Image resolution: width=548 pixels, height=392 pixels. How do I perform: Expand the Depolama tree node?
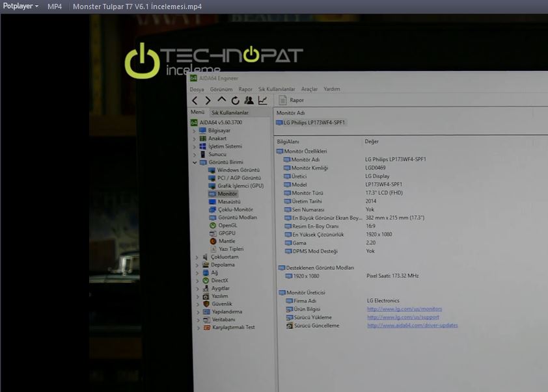197,265
